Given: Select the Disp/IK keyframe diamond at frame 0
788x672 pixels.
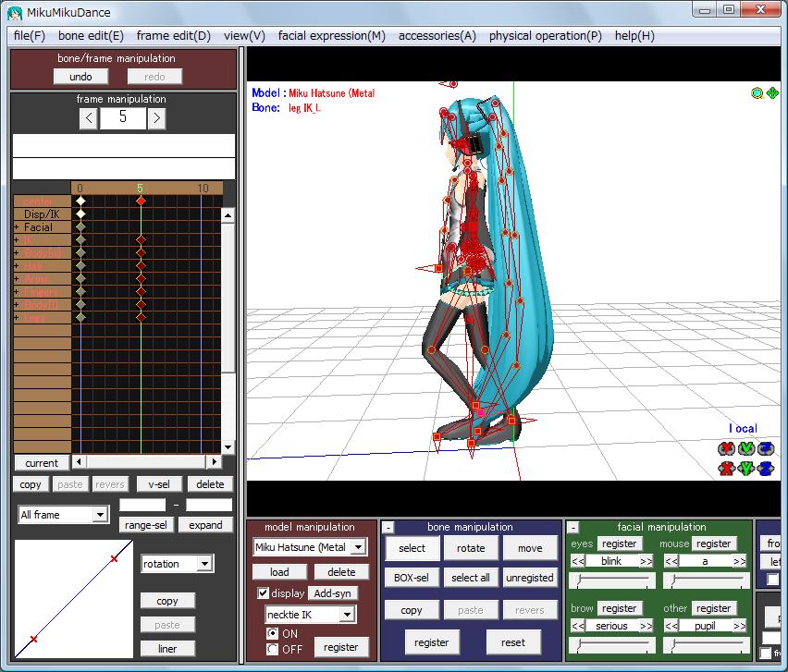Looking at the screenshot, I should (80, 214).
